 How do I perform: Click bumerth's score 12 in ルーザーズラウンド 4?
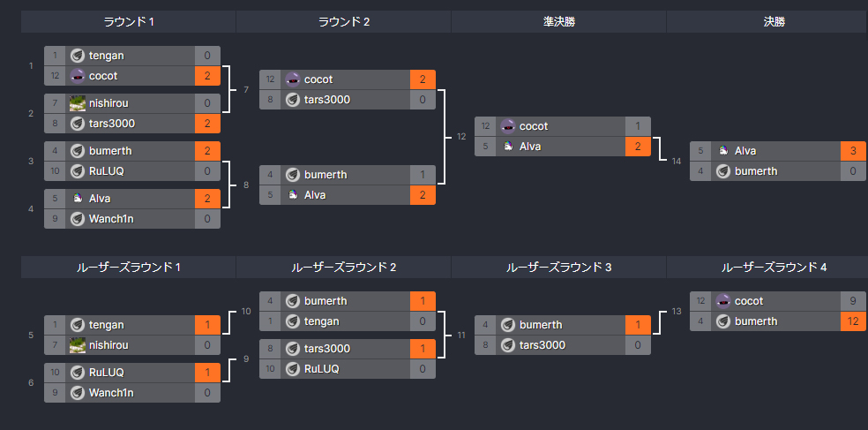tap(853, 321)
